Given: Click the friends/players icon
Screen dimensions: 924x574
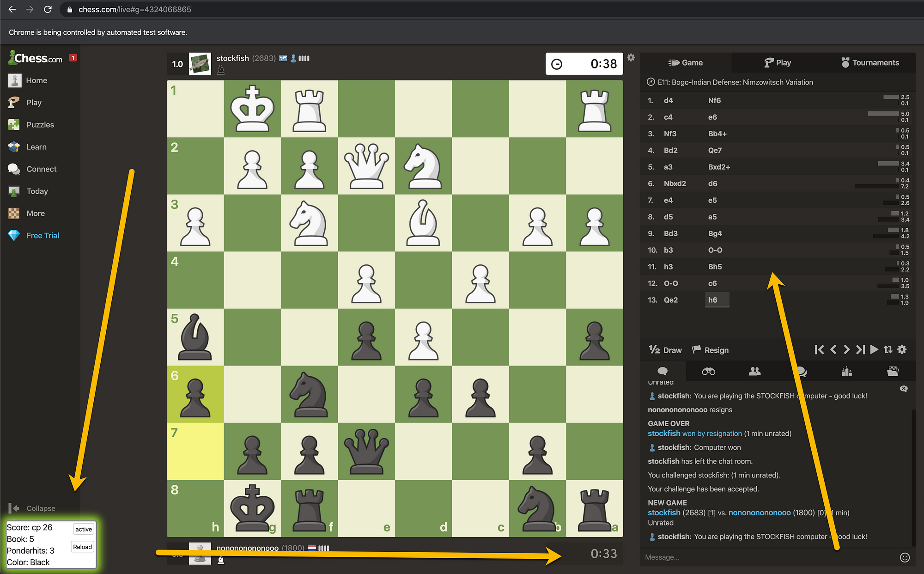Looking at the screenshot, I should (x=754, y=371).
